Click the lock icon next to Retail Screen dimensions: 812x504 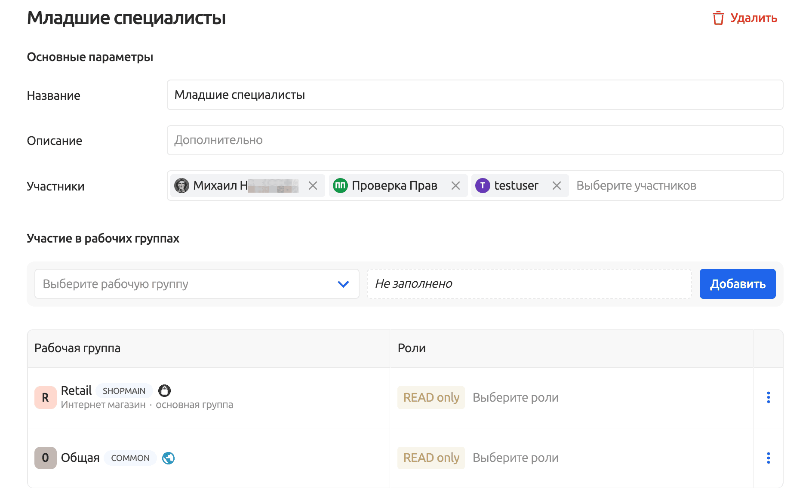(164, 390)
